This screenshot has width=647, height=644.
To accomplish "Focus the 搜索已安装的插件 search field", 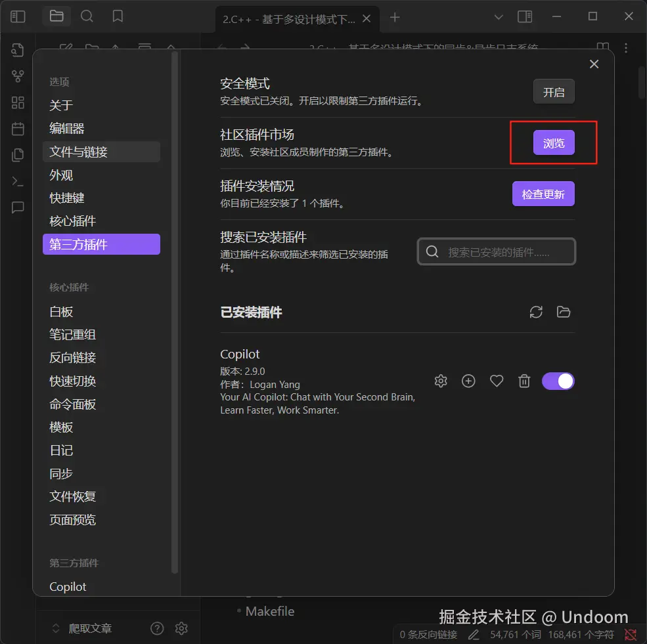I will [497, 251].
